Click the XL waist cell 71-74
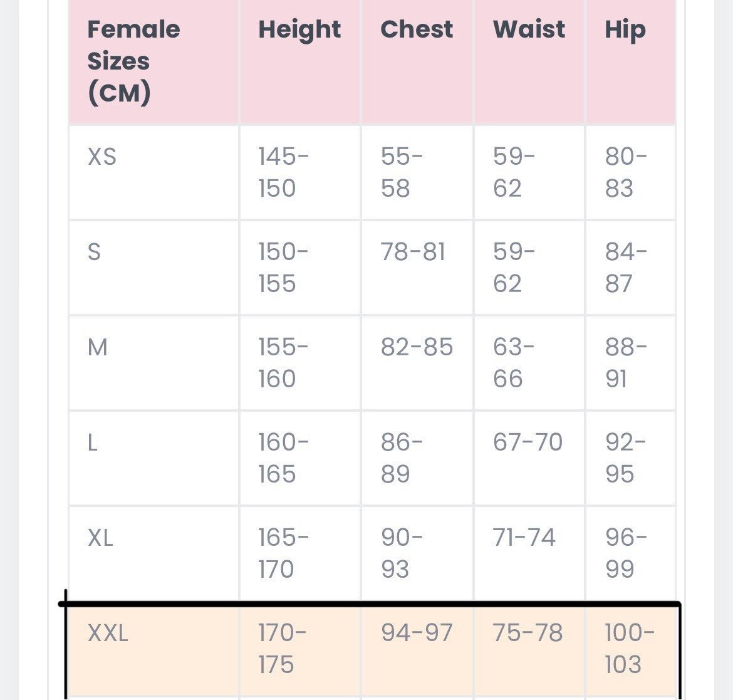This screenshot has width=733, height=700. (529, 553)
